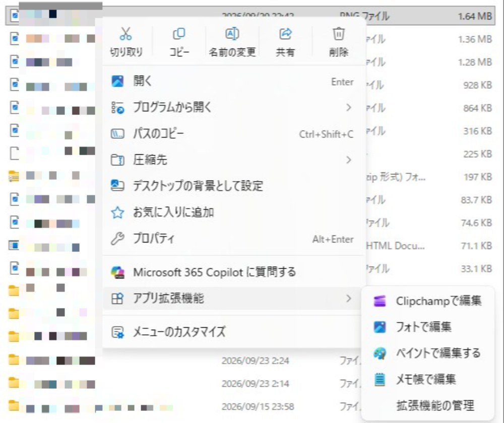Select the file row sized 864 KB
Viewport: 504px width, 423px height.
(x=250, y=108)
